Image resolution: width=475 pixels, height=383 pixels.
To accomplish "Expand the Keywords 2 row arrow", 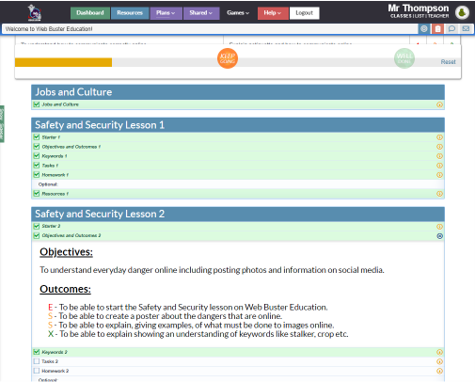I will tap(440, 352).
